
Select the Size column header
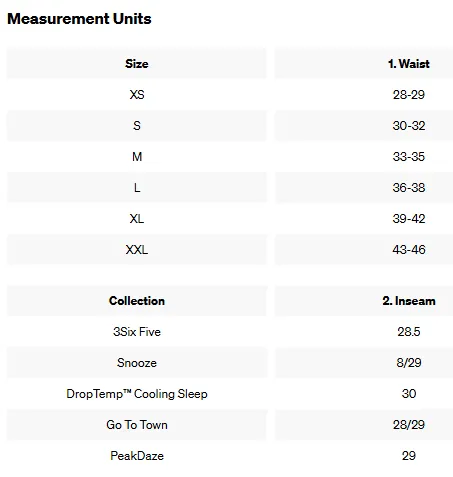pyautogui.click(x=137, y=64)
